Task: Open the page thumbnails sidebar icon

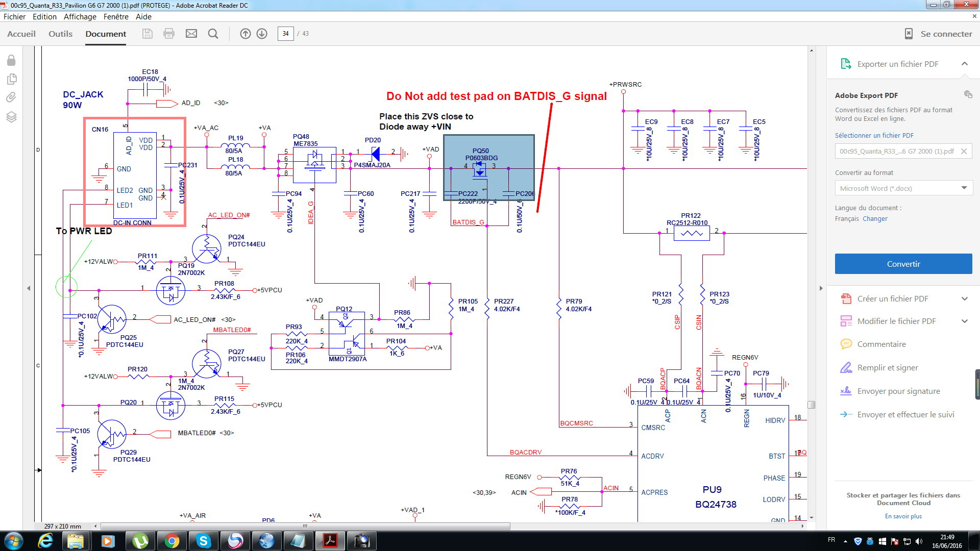Action: point(11,79)
